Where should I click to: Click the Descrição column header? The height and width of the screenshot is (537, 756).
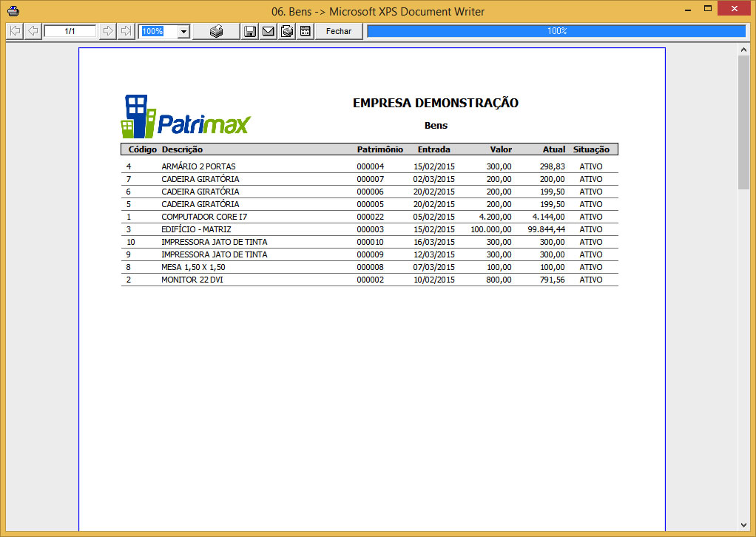point(182,149)
